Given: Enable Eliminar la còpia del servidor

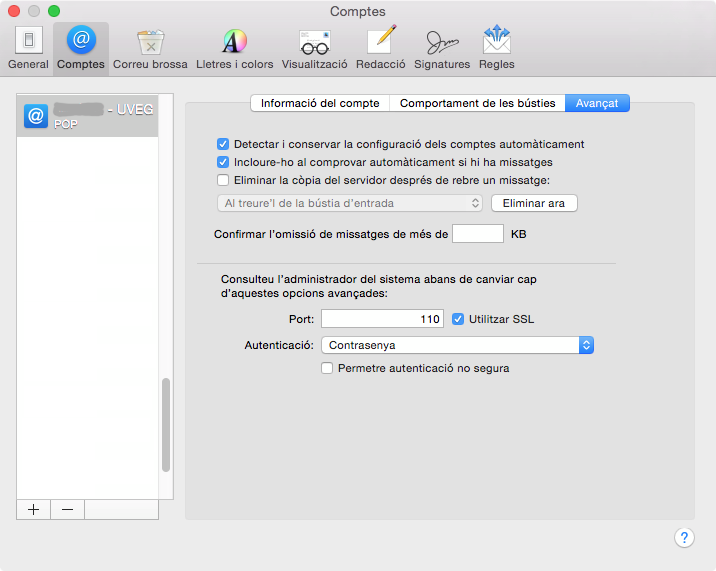Looking at the screenshot, I should pos(223,180).
